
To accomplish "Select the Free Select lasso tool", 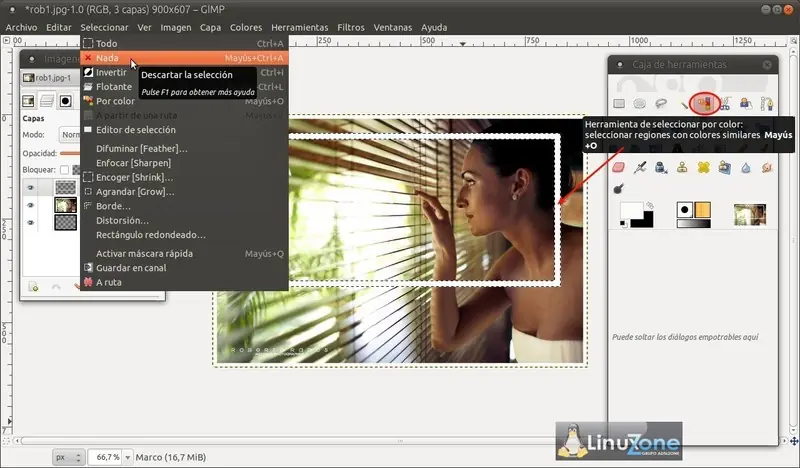I will 661,104.
